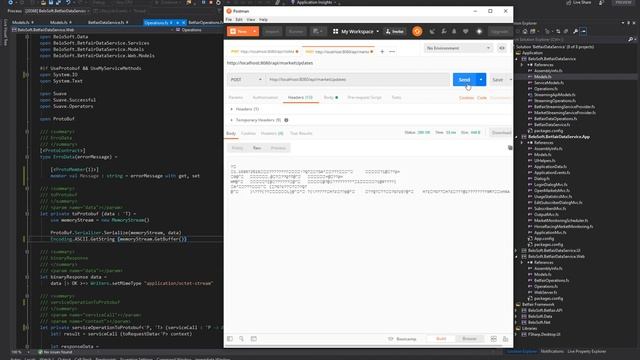Screen dimensions: 640x360
Task: Open the request Tests tab
Action: pos(396,98)
